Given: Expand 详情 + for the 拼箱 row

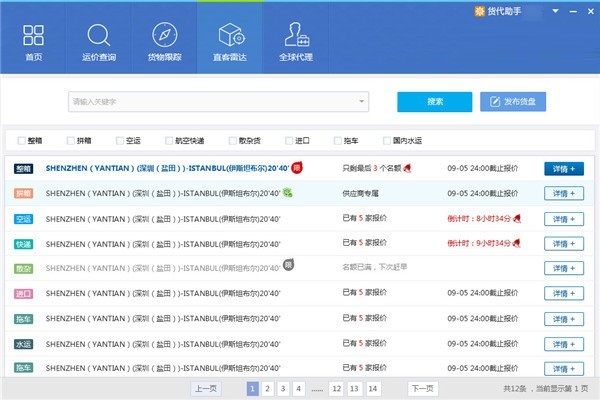Looking at the screenshot, I should [564, 194].
